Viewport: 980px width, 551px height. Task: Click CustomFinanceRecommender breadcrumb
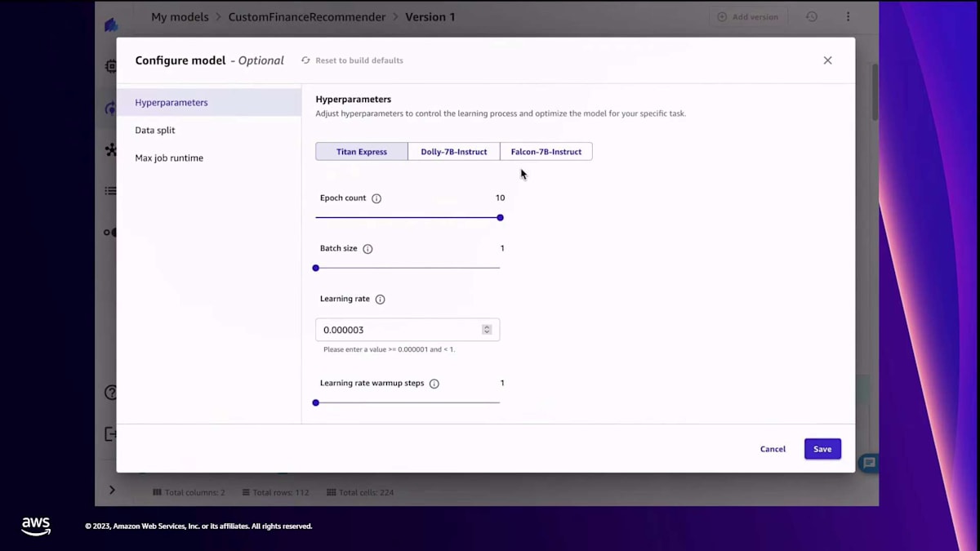(x=307, y=17)
